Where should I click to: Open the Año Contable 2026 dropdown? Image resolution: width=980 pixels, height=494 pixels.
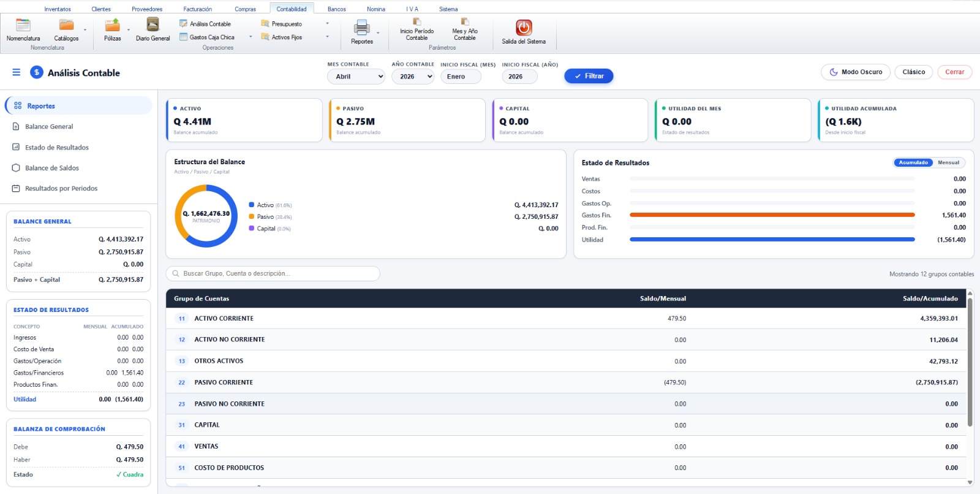click(x=413, y=77)
